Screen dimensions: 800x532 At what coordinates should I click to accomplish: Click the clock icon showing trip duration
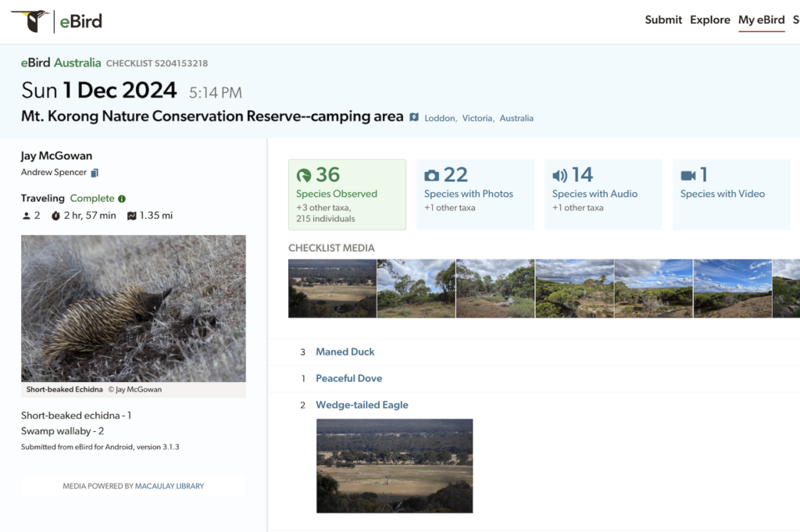[x=58, y=216]
